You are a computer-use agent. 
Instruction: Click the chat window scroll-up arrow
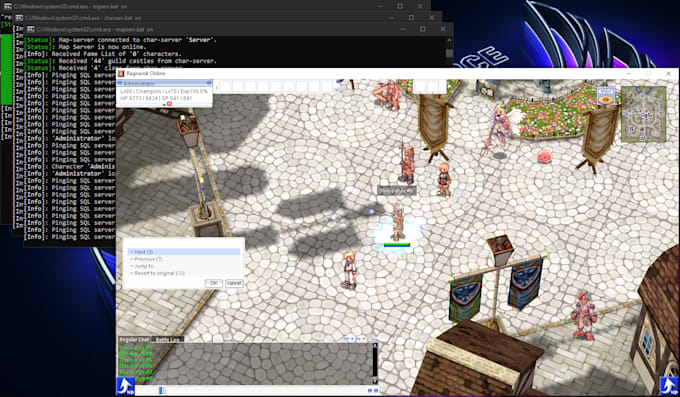375,346
